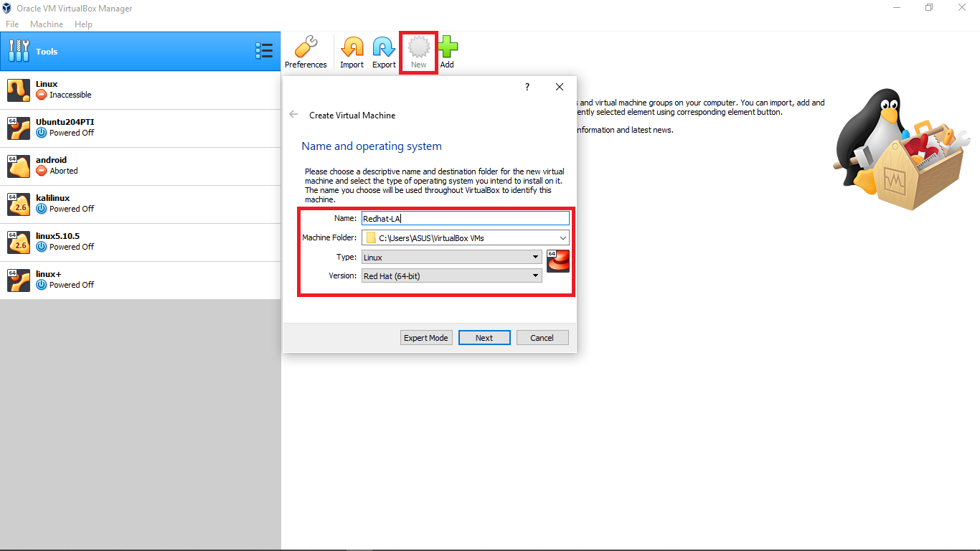Click the Inaccessible status under Linux

coord(64,95)
